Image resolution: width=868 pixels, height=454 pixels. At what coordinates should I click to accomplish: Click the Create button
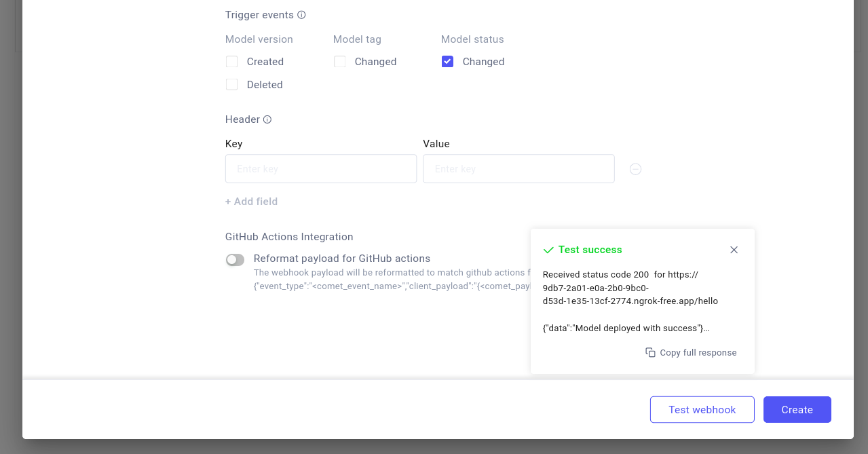(x=797, y=409)
